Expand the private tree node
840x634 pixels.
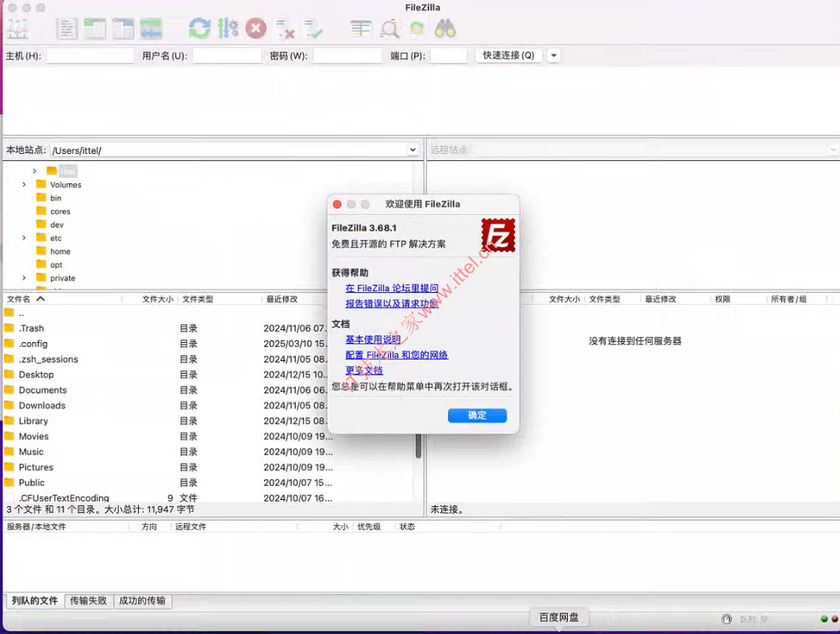pos(24,278)
